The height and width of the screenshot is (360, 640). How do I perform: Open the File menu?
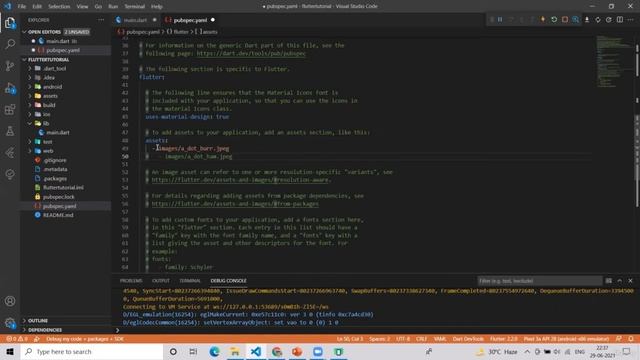click(22, 7)
